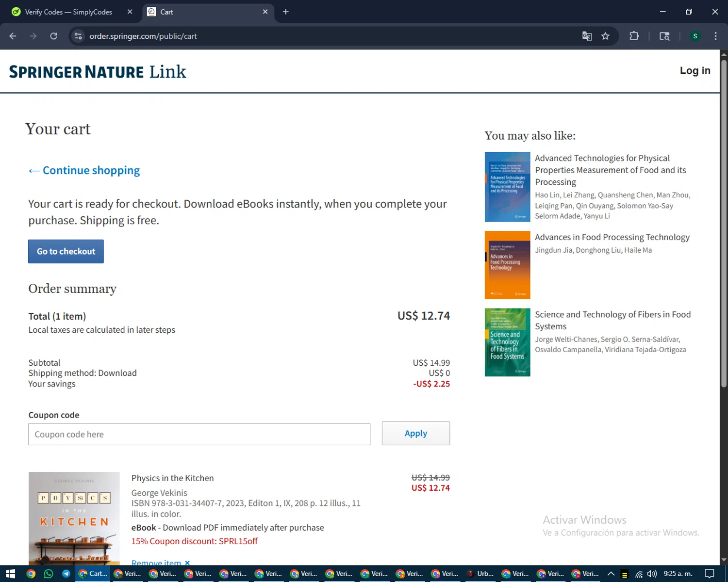Click the total price US$ 12.74
Screen dimensions: 728x582
click(x=424, y=316)
